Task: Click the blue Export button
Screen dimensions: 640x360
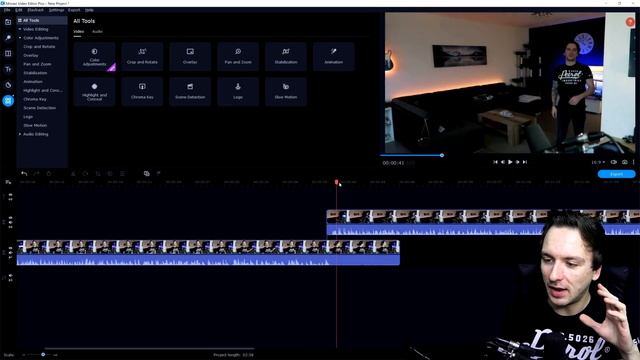Action: click(x=616, y=174)
